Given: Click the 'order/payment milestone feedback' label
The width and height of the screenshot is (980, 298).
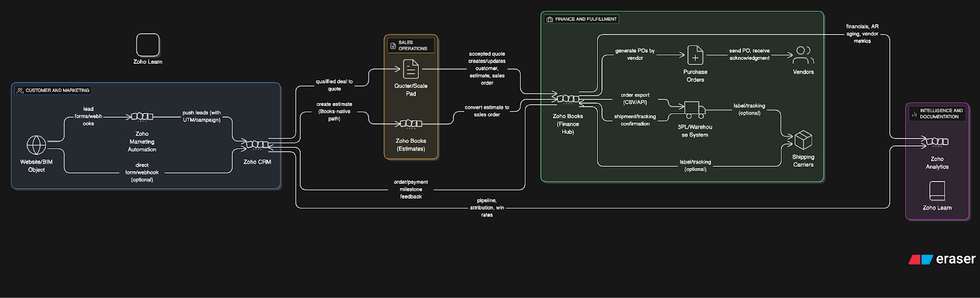Looking at the screenshot, I should coord(411,189).
